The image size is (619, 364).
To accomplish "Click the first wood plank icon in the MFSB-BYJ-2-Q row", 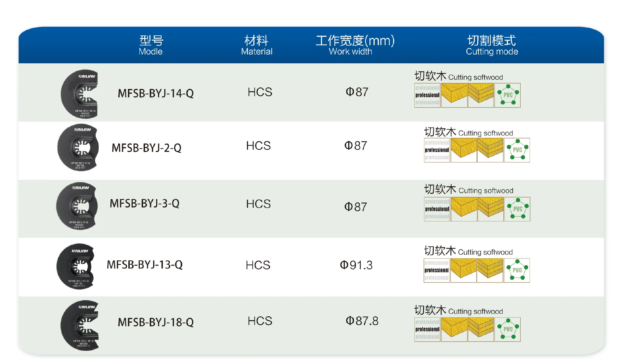I will tap(464, 150).
